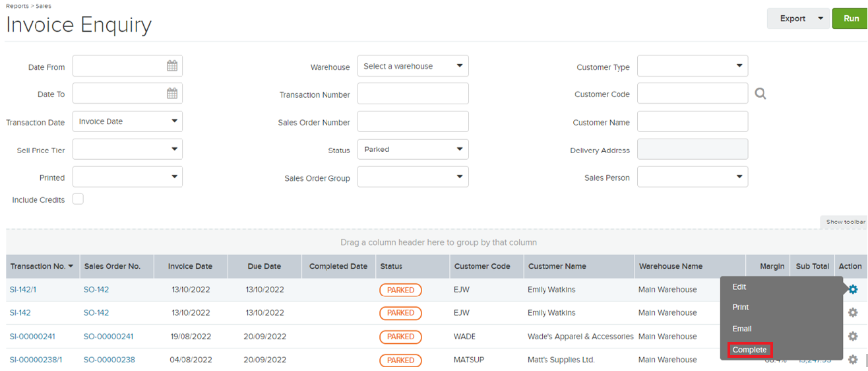Choose Complete in the action menu
This screenshot has height=371, width=868.
click(749, 350)
